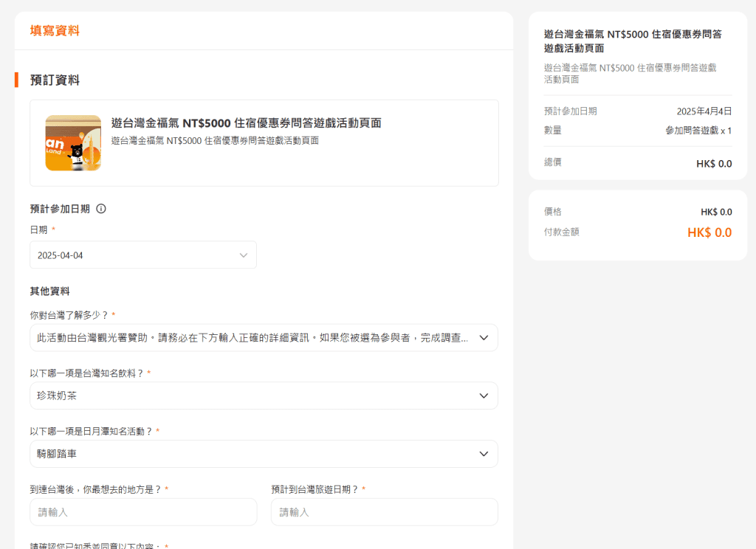756x549 pixels.
Task: Click the bold activity title in booking card
Action: (x=246, y=123)
